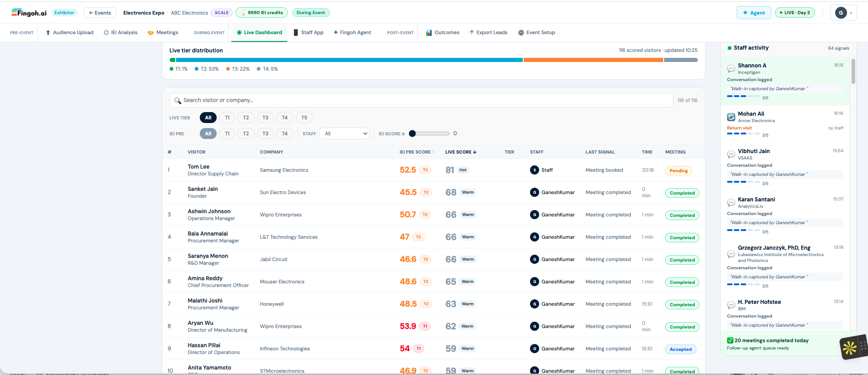Click the Meetings handshake icon
The image size is (868, 375).
[x=151, y=32]
